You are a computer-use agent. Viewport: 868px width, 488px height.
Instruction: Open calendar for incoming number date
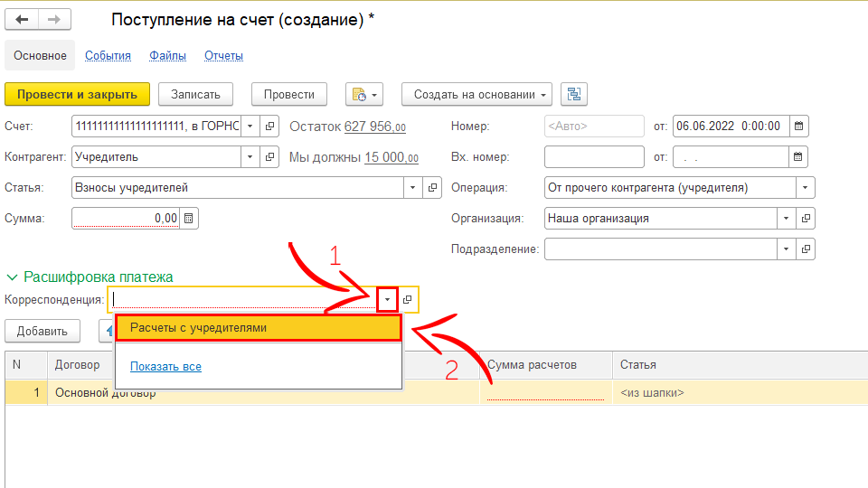tap(798, 157)
